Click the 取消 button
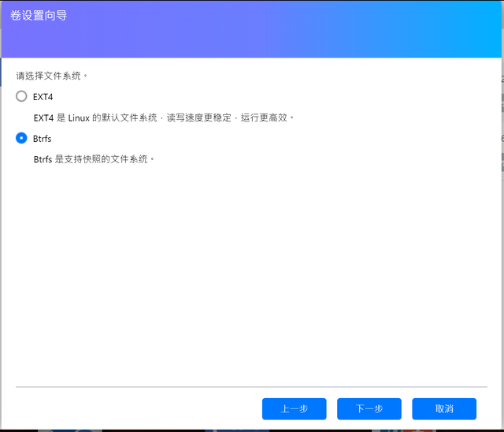Screen dimensions: 504x432 [444, 409]
